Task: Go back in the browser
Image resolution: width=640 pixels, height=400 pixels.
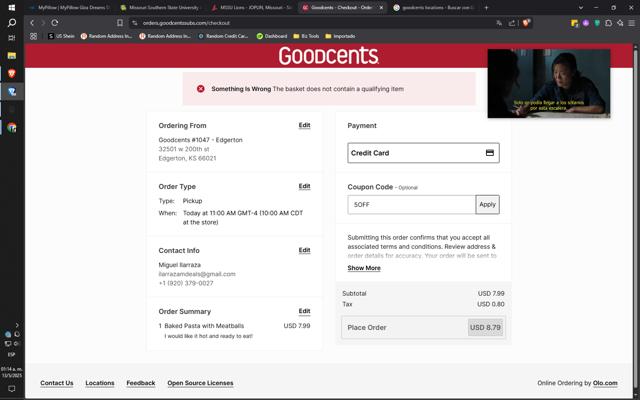Action: 32,23
